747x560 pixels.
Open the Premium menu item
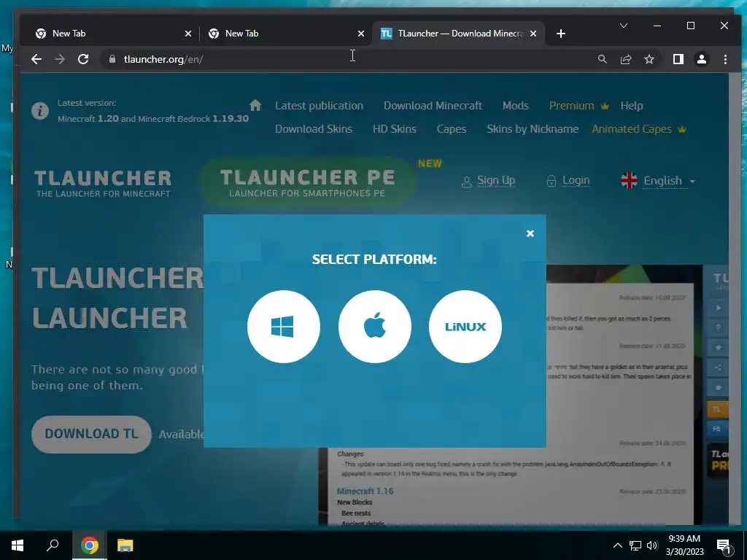[x=578, y=106]
